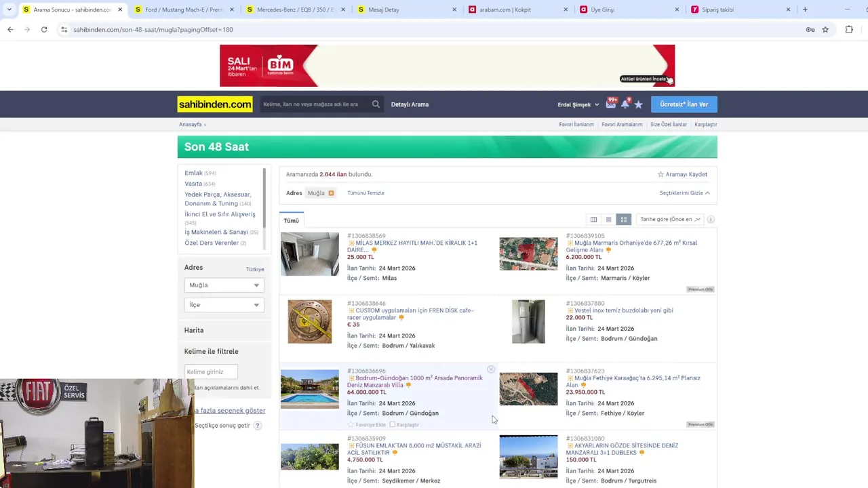Click the category list scrollbar
The height and width of the screenshot is (488, 868).
264,197
